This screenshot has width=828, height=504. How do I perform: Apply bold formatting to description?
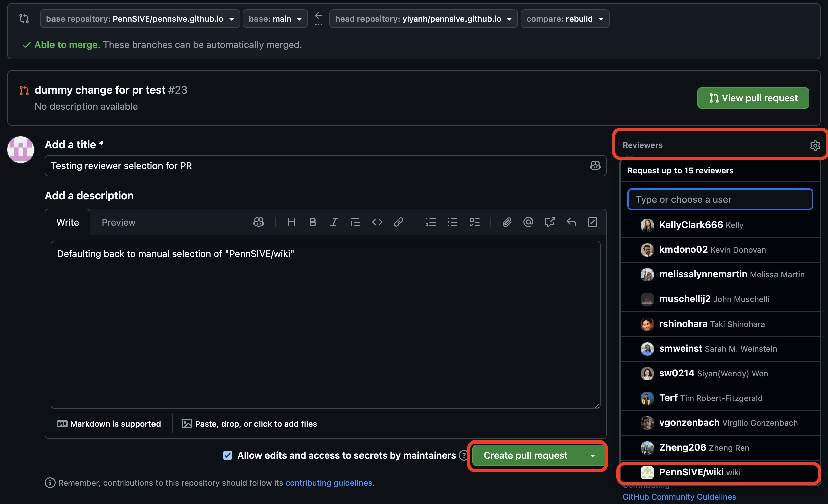coord(313,222)
